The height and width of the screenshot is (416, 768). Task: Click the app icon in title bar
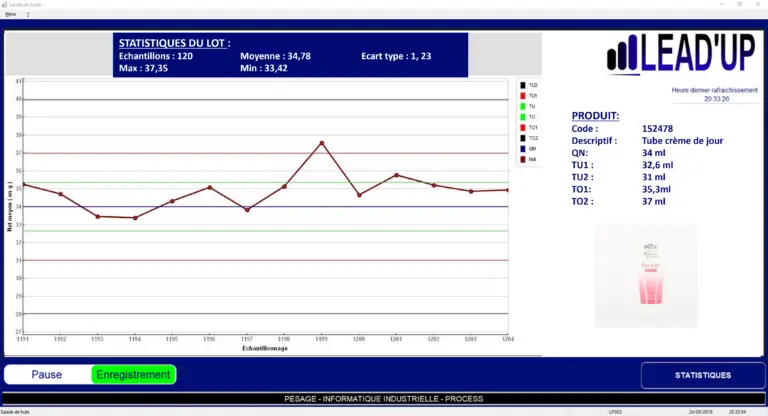(4, 4)
